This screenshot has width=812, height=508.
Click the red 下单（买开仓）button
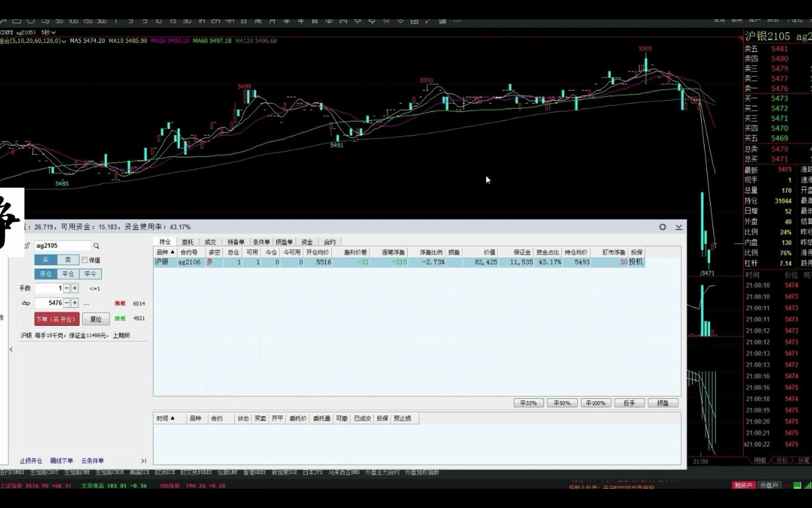click(x=56, y=319)
